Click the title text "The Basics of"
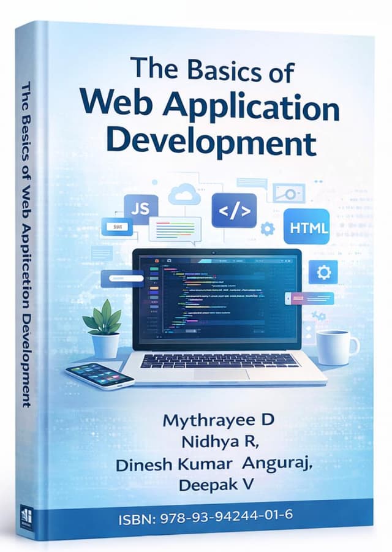Screen dimensions: 392x552 pos(211,70)
